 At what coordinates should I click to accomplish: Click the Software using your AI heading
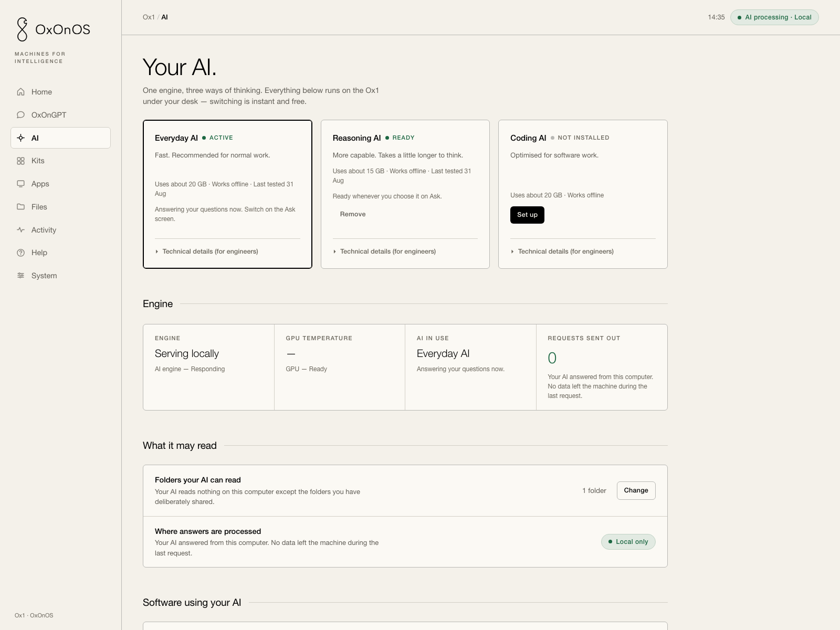coord(192,603)
